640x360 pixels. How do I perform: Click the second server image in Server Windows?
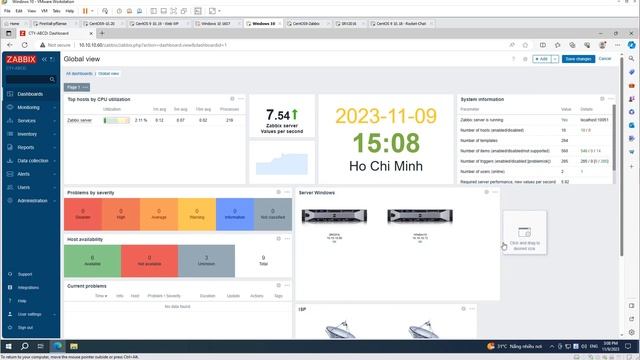pos(420,216)
